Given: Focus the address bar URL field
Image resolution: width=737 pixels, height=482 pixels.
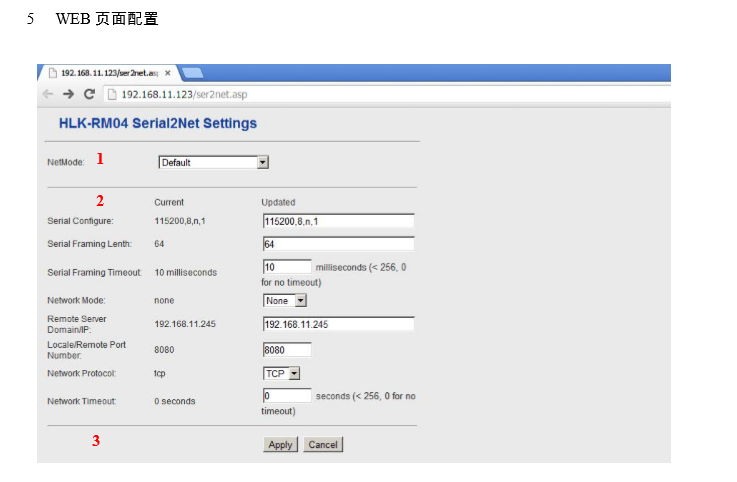Looking at the screenshot, I should (x=300, y=94).
